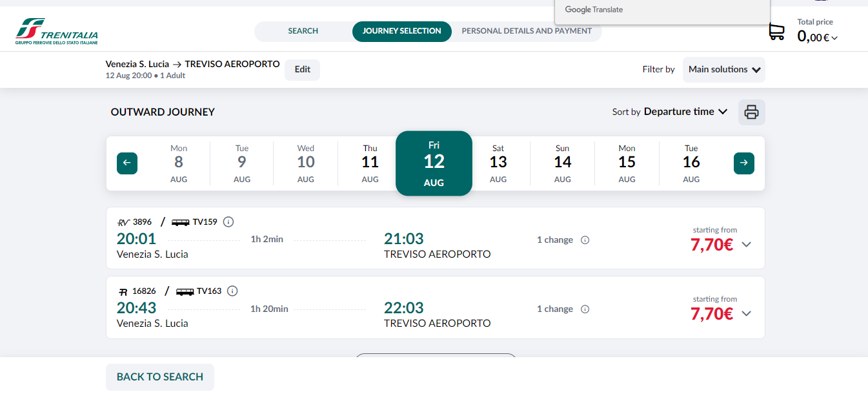
Task: Select Personal Details and Payment step
Action: (527, 31)
